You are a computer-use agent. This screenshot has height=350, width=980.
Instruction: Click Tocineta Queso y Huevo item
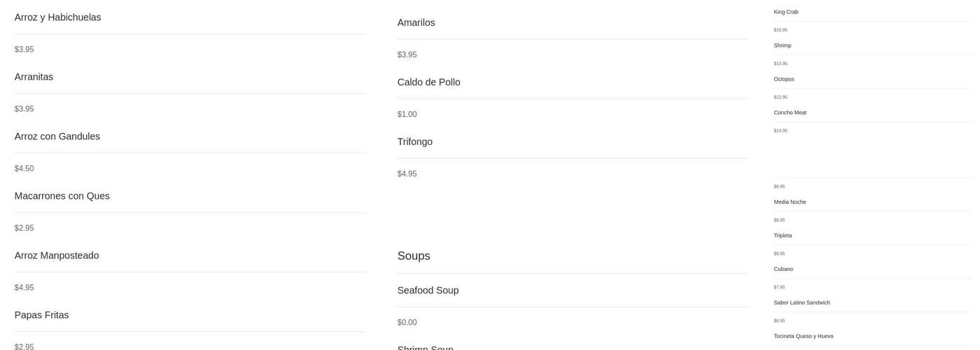pos(803,337)
